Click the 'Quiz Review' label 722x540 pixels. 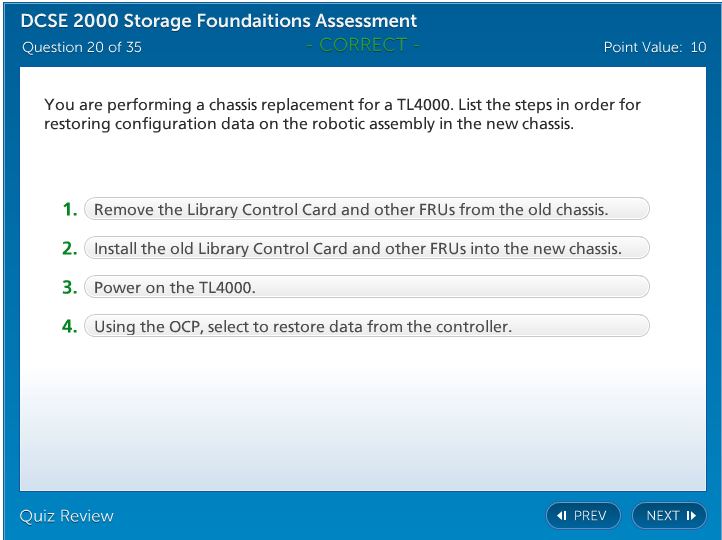(x=67, y=516)
